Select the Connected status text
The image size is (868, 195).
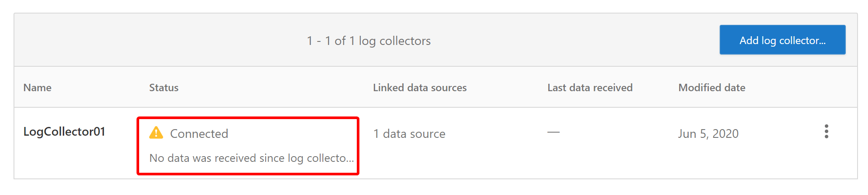pos(199,133)
